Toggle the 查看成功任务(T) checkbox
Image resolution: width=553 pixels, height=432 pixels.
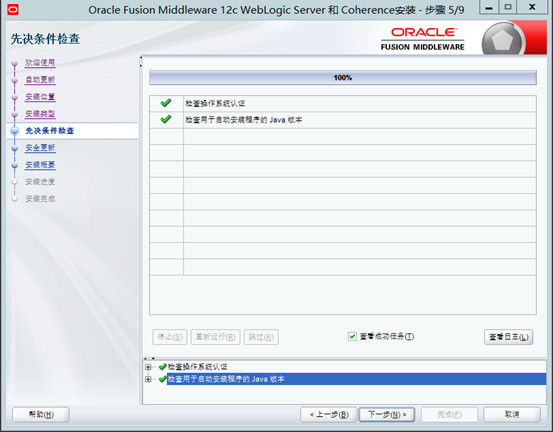tap(352, 336)
